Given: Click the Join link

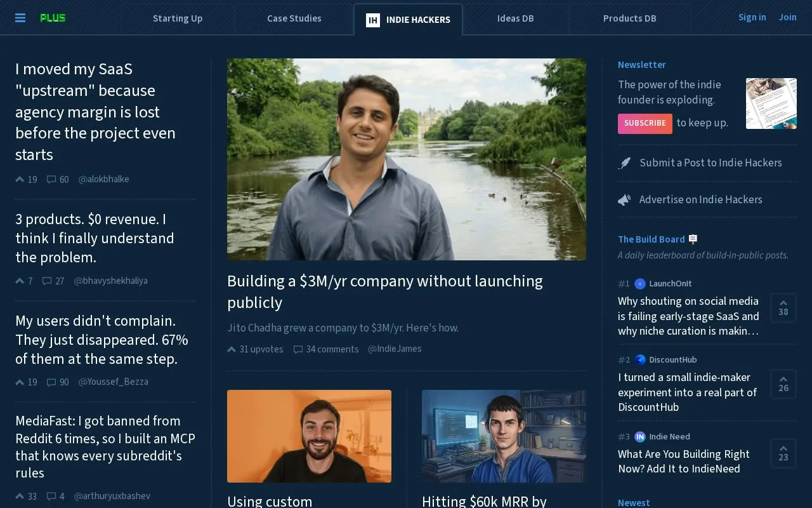Looking at the screenshot, I should point(788,17).
